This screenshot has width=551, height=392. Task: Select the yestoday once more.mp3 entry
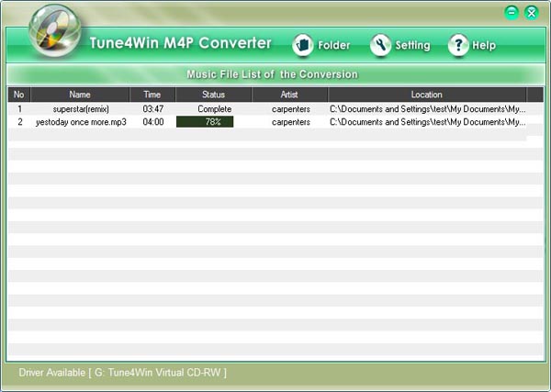(81, 122)
